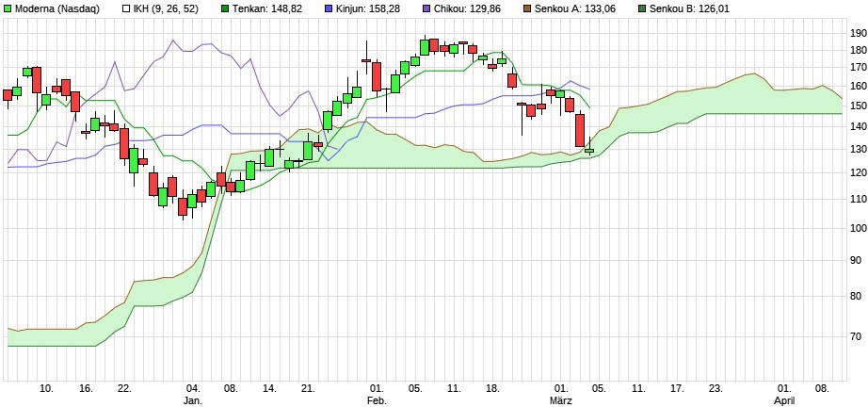The image size is (868, 407).
Task: Select the 'Senkou B: 126,01' legend text
Action: (x=689, y=8)
